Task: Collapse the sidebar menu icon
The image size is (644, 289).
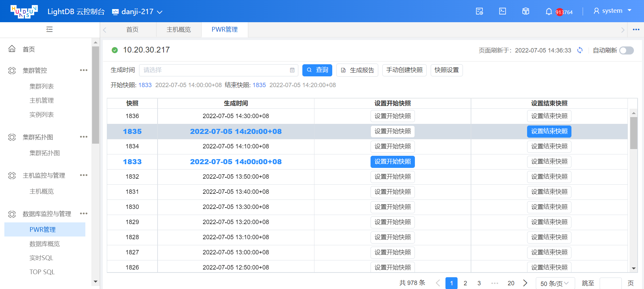Action: click(49, 29)
